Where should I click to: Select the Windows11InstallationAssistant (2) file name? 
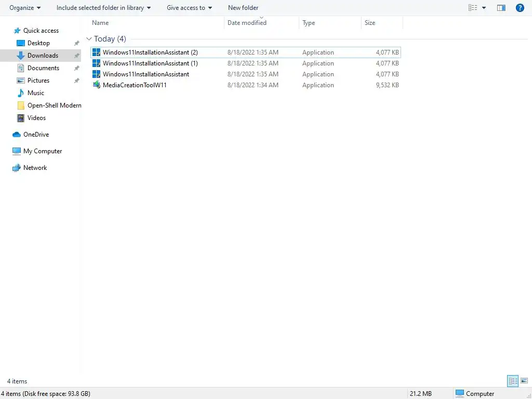click(x=150, y=52)
